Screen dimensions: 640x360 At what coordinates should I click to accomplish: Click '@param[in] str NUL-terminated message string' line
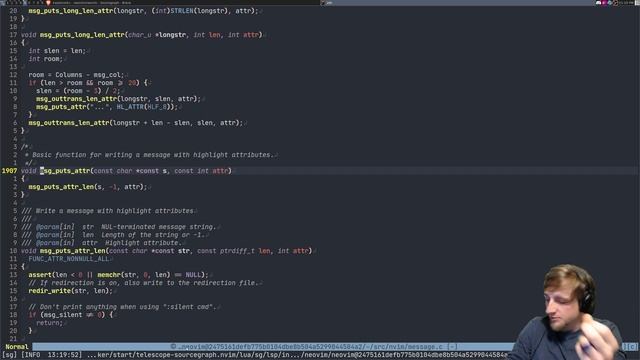pos(119,227)
